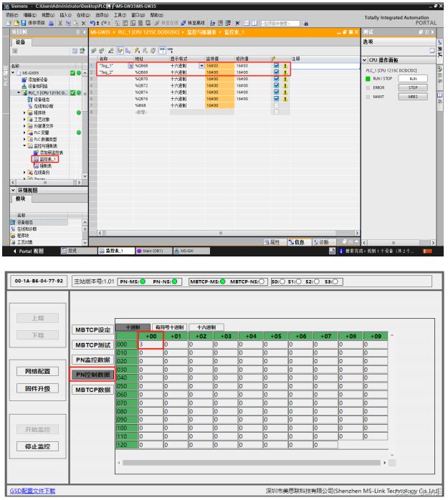This screenshot has height=500, width=448.
Task: Open the 工具 menu
Action: pyautogui.click(x=120, y=15)
